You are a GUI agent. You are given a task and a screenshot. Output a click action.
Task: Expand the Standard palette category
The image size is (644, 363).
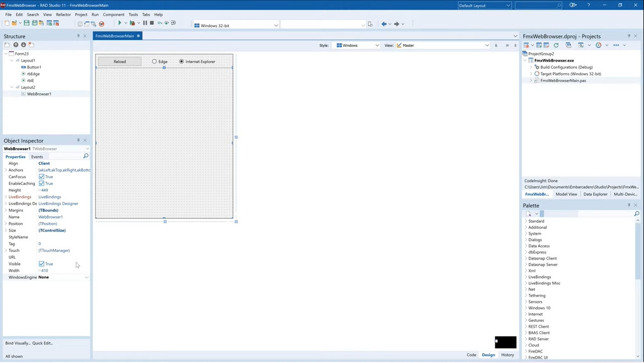[x=526, y=221]
